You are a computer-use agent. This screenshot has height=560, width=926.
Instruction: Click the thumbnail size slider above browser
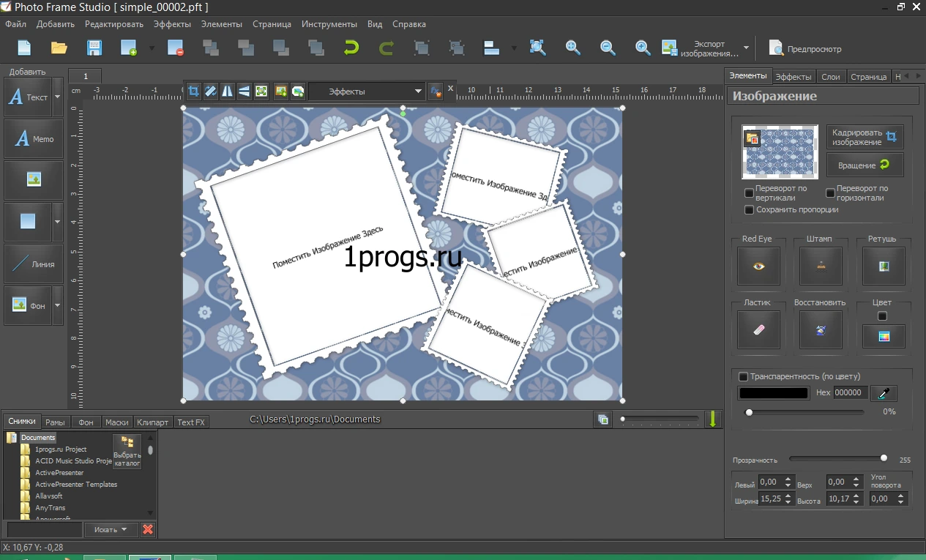660,419
